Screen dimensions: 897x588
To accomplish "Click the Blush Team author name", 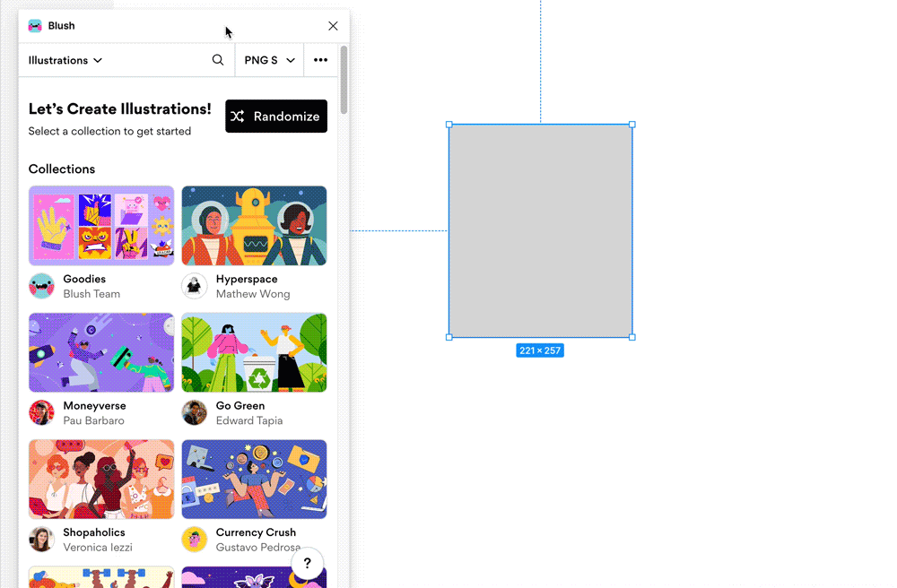I will coord(91,294).
